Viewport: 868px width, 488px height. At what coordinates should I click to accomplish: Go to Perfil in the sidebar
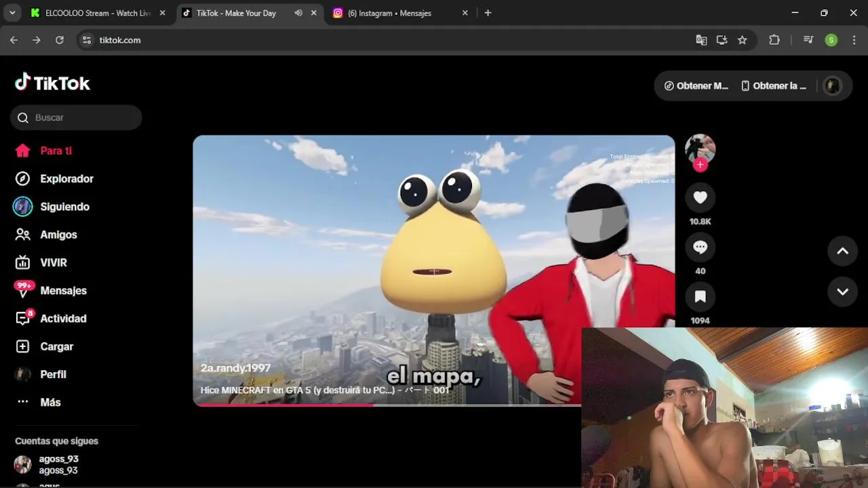coord(41,374)
